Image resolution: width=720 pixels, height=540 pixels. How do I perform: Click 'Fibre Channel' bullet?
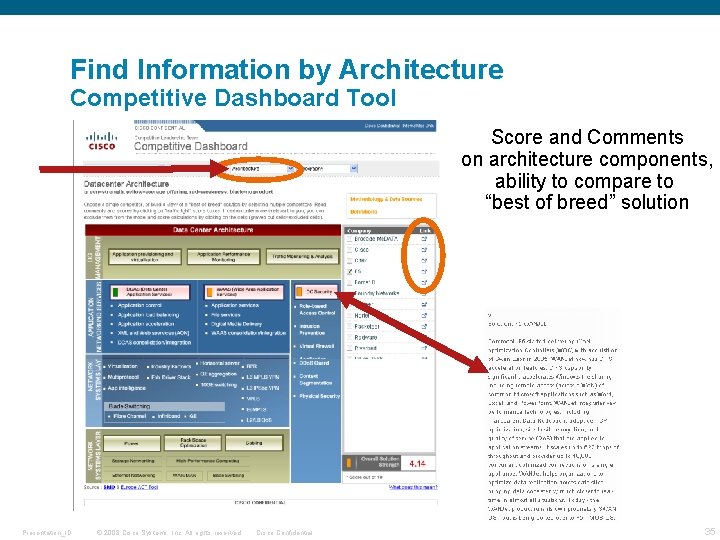(129, 416)
